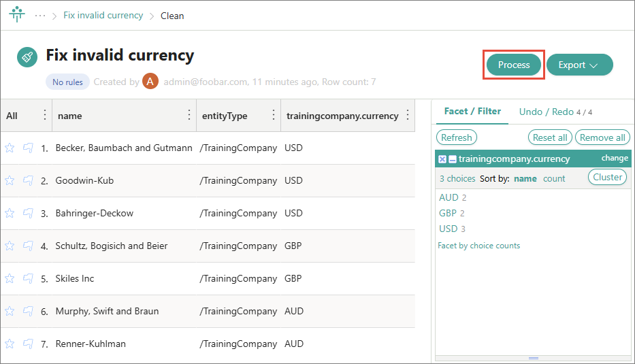Open the name column options menu
This screenshot has width=635, height=364.
[189, 116]
